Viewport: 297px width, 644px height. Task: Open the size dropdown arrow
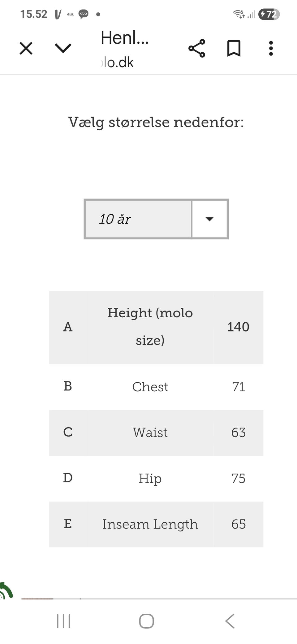210,219
